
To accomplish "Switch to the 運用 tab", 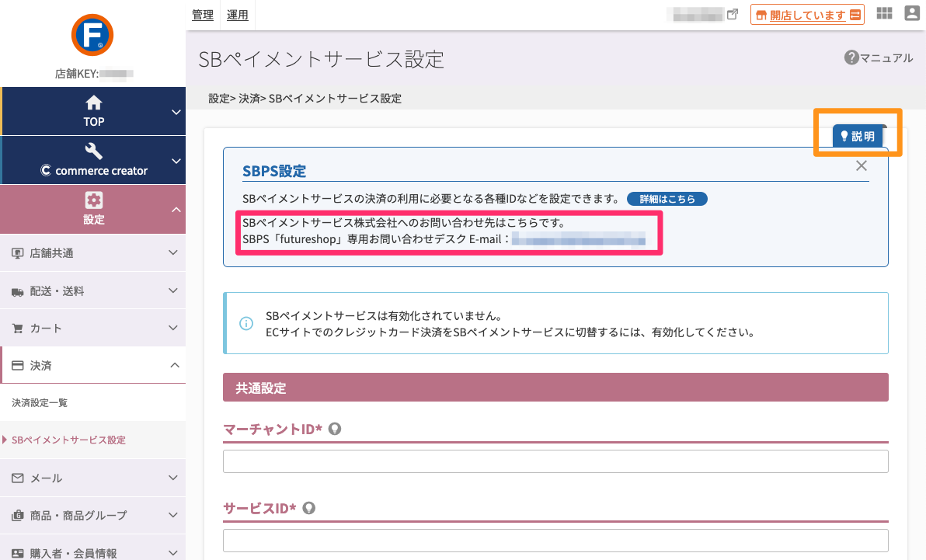I will pos(238,15).
